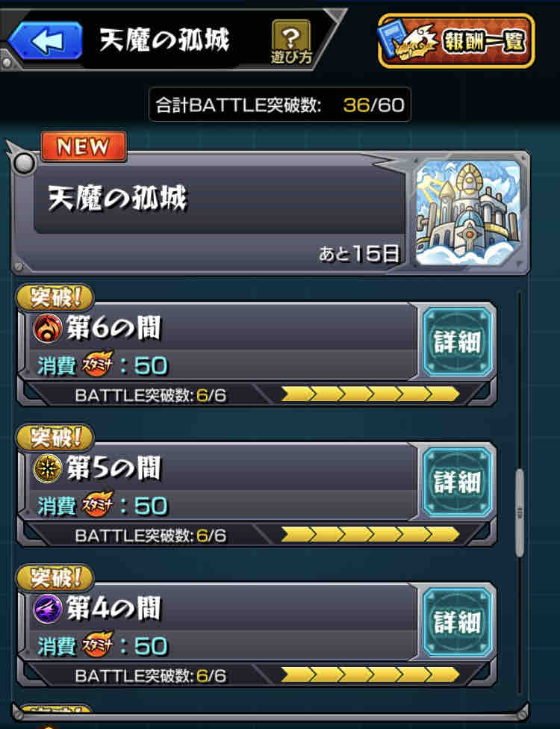Click the stamina icon on 第5の間

[x=98, y=505]
